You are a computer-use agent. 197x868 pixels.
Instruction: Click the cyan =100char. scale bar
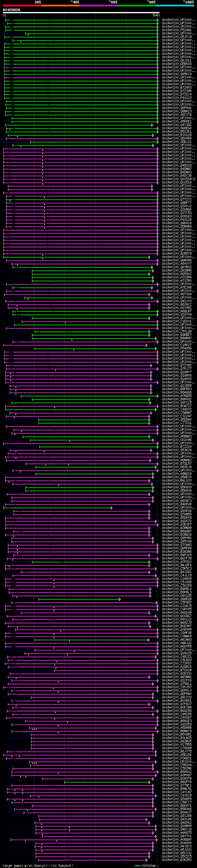tap(137, 865)
